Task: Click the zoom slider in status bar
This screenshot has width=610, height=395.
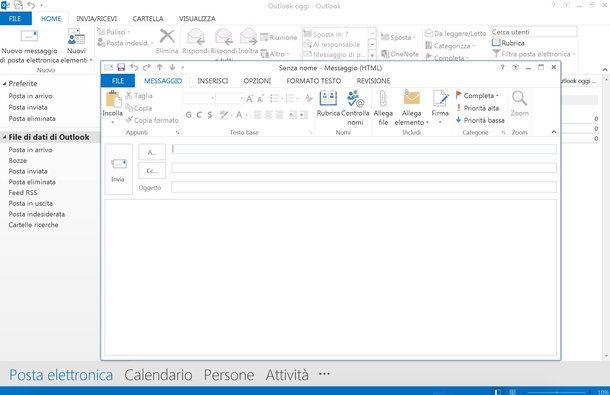Action: coord(556,392)
